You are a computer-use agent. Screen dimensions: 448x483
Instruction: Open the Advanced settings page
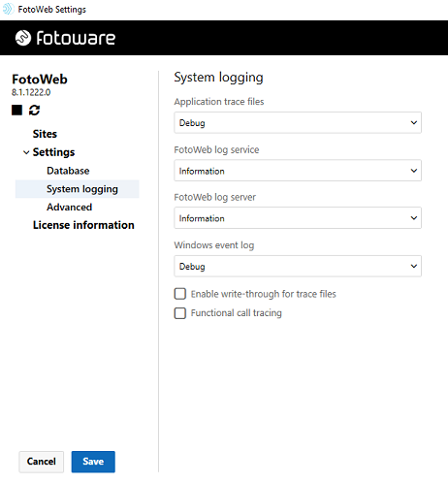pos(70,207)
